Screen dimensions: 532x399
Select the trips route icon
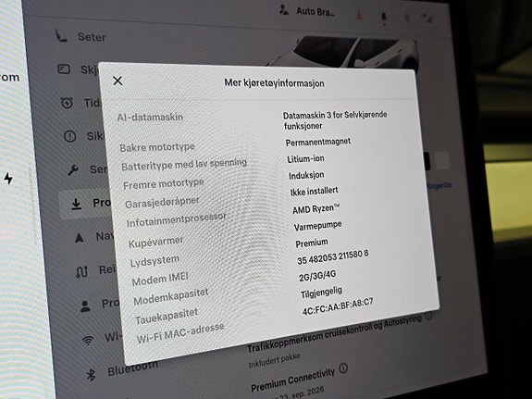click(x=81, y=271)
